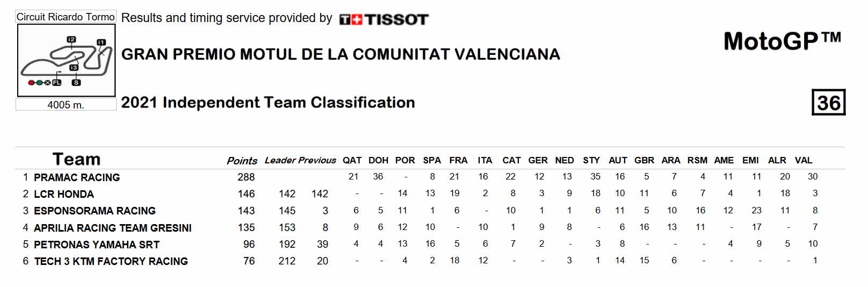Click the Tissot logo

(x=384, y=20)
